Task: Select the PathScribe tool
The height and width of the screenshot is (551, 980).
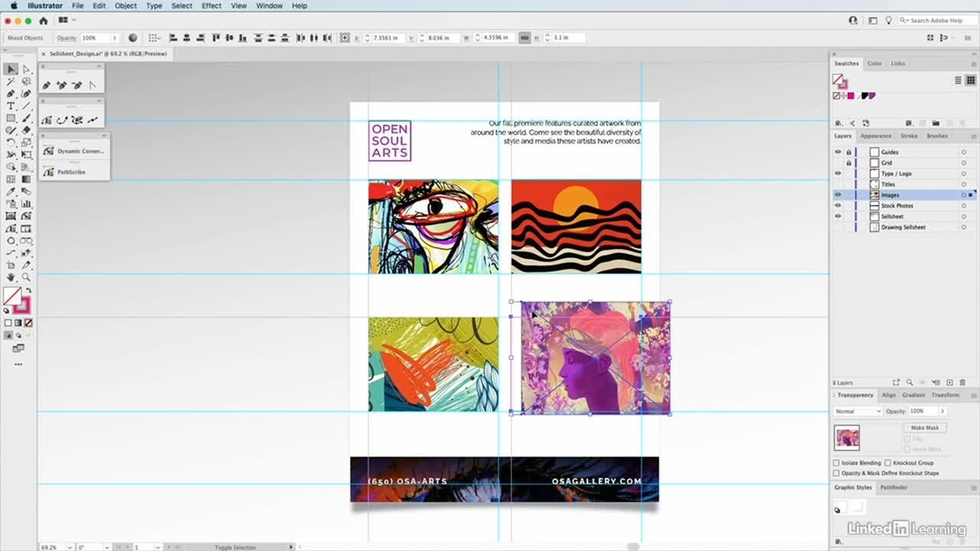Action: (71, 172)
